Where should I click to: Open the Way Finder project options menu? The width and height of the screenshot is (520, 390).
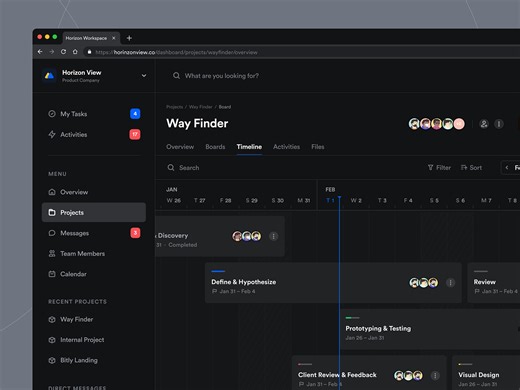point(499,124)
